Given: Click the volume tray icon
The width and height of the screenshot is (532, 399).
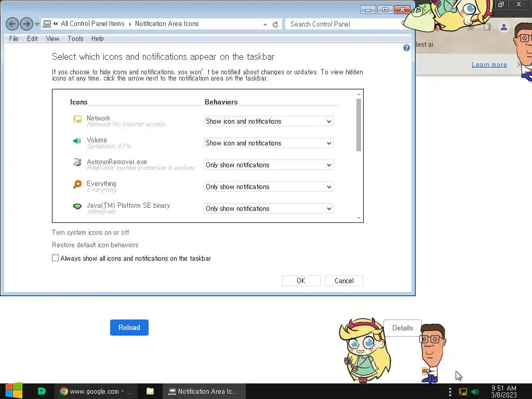Looking at the screenshot, I should tap(475, 392).
